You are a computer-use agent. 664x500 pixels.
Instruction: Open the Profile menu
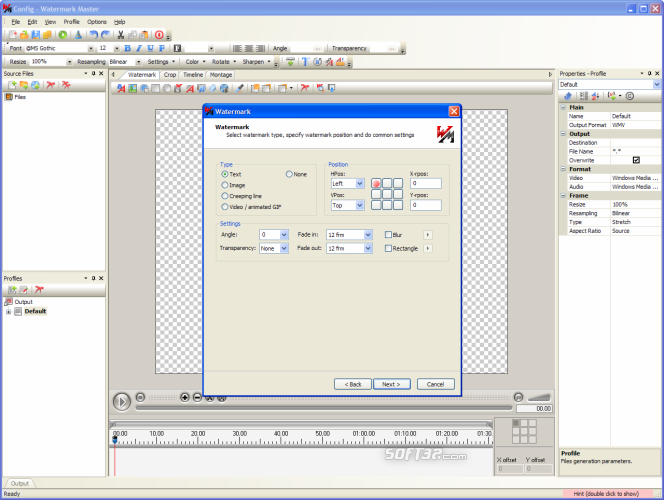(x=72, y=22)
